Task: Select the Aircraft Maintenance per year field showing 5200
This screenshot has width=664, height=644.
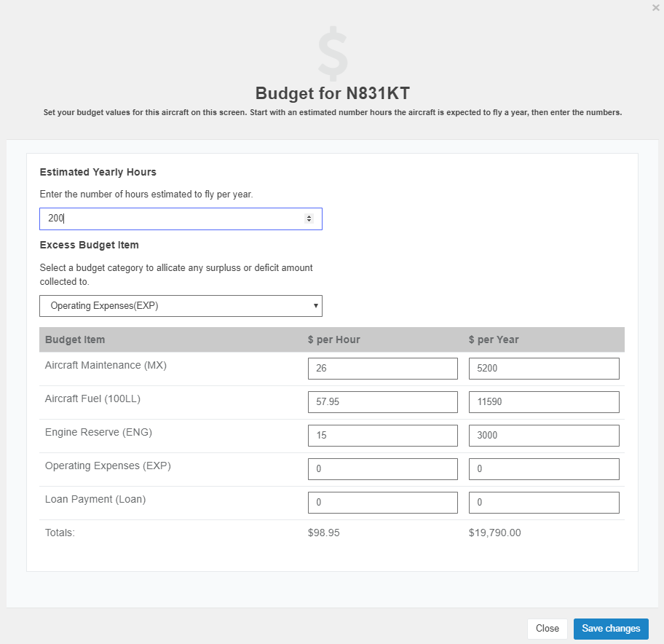Action: (544, 368)
